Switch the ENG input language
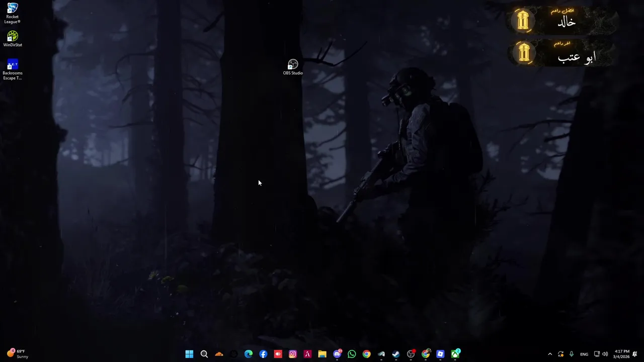644x362 pixels. coord(584,354)
